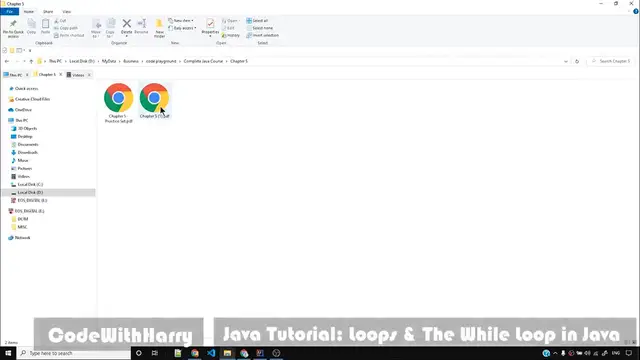
Task: Click 'Complete Java Course' in address path
Action: [x=203, y=61]
